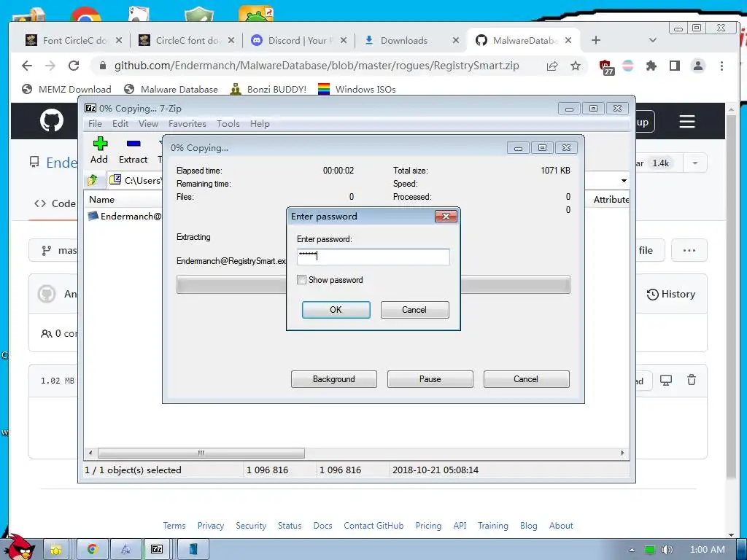
Task: Open the 7-Zip Edit menu
Action: [120, 124]
